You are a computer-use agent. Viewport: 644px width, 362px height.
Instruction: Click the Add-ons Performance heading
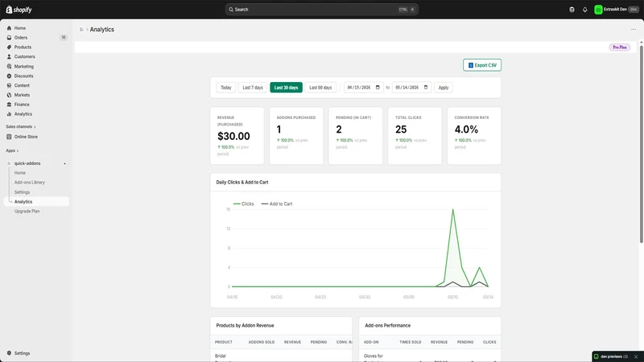coord(388,326)
